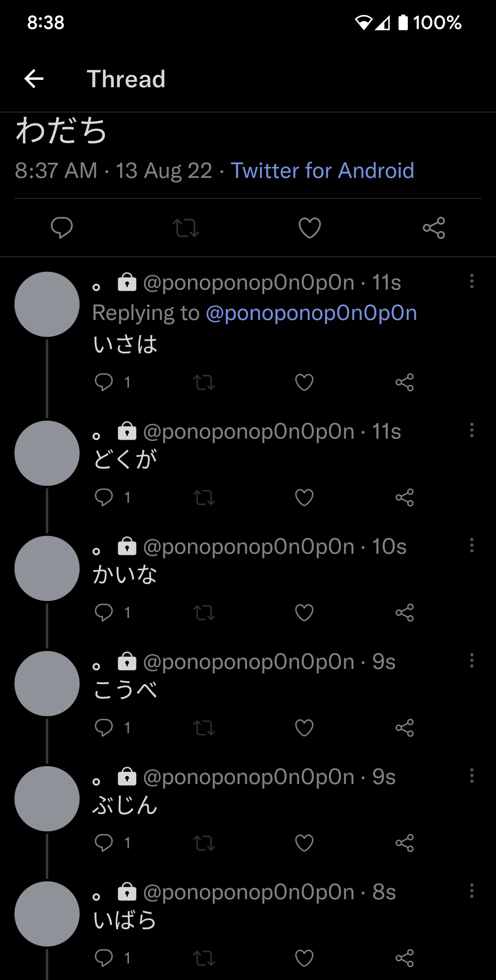This screenshot has height=980, width=496.
Task: Retweet the main わだち tweet
Action: pyautogui.click(x=185, y=228)
